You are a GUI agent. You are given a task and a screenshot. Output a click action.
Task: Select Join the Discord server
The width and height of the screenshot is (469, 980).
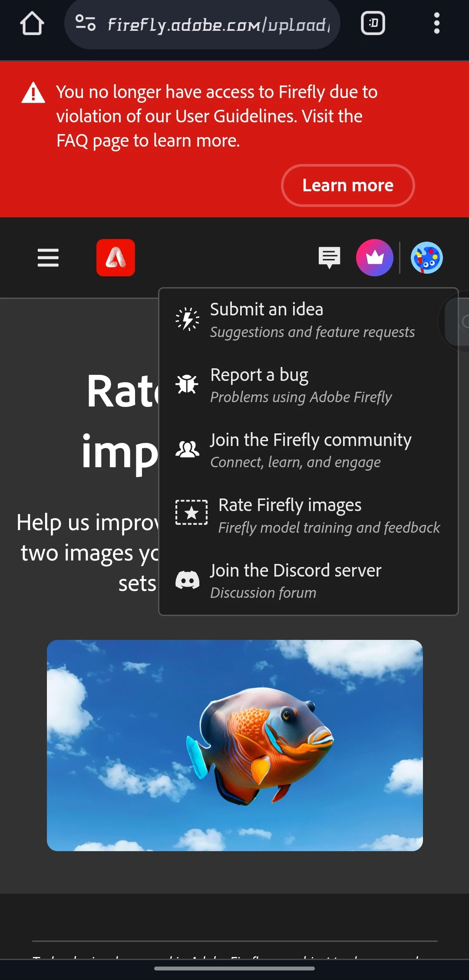pyautogui.click(x=308, y=581)
